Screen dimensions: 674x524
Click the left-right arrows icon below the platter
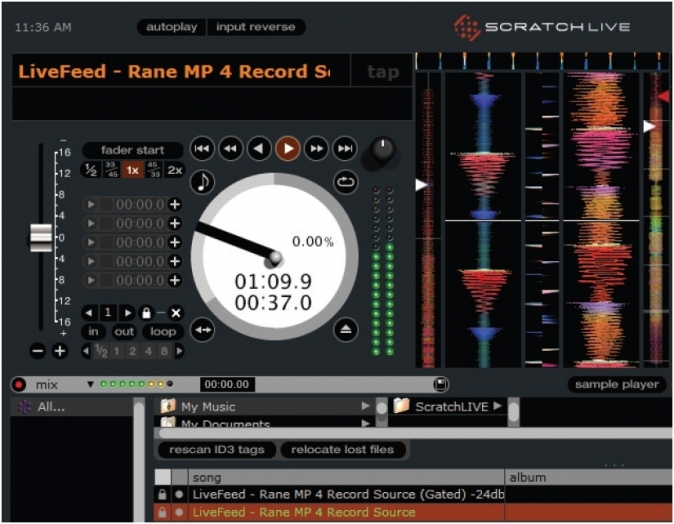(x=202, y=330)
